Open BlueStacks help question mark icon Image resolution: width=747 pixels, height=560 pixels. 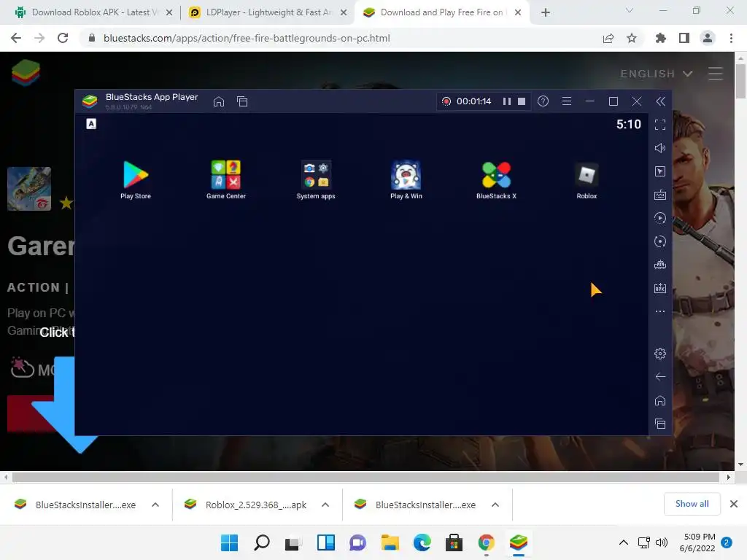click(x=543, y=101)
